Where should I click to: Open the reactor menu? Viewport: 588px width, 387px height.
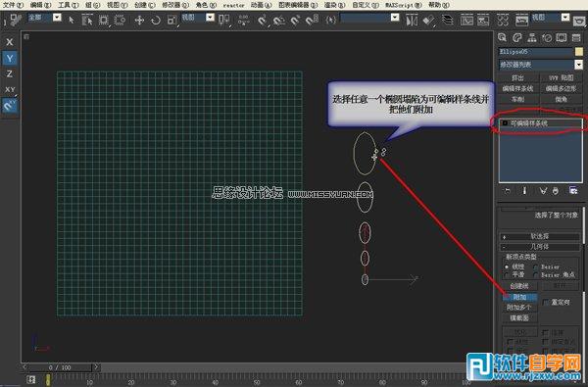point(233,5)
